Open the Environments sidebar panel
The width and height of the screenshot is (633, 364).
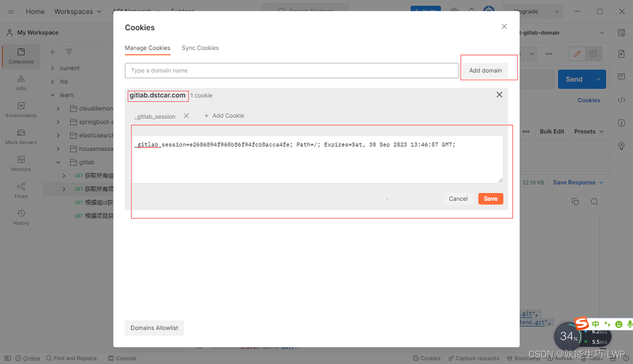tap(21, 110)
